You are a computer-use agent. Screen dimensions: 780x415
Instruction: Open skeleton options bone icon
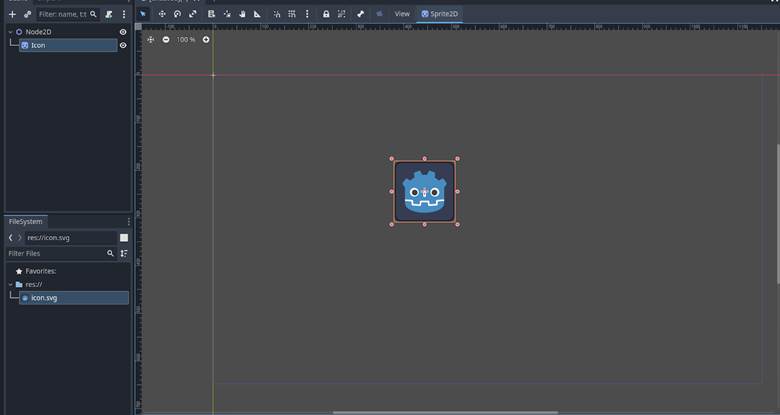click(x=361, y=14)
